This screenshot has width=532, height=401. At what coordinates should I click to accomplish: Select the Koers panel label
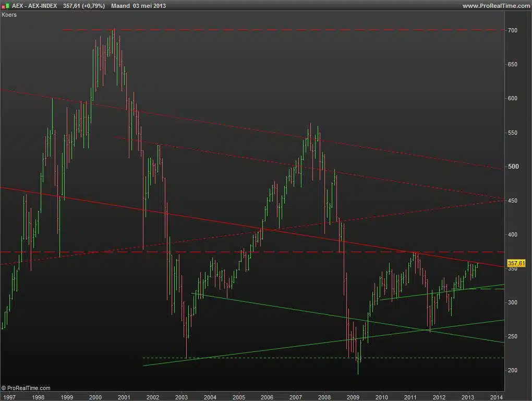(9, 15)
